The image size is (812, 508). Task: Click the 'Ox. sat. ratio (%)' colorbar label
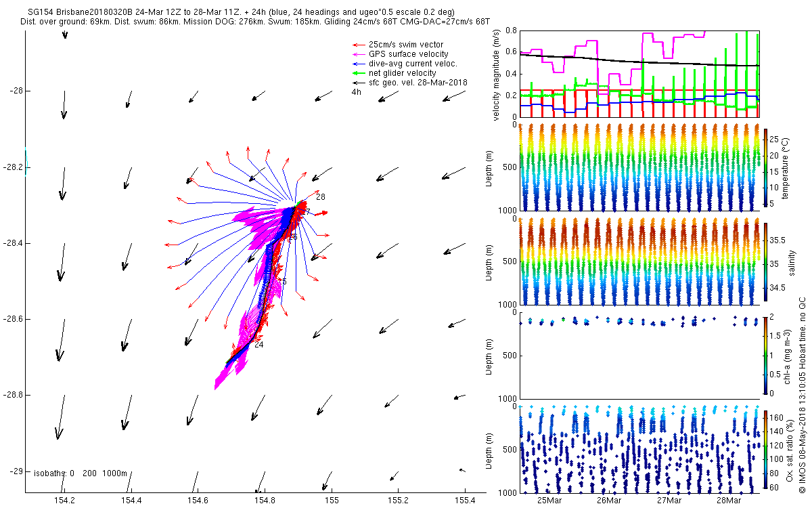pos(790,449)
